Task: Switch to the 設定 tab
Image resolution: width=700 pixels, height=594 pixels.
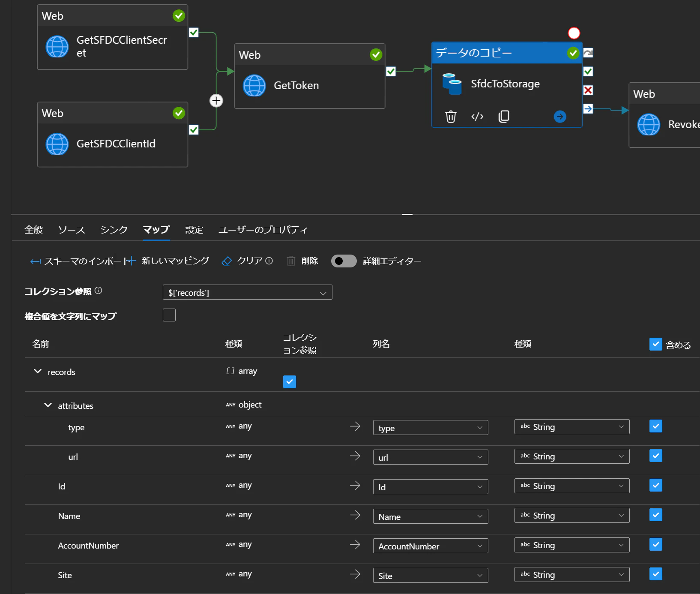Action: [x=194, y=230]
